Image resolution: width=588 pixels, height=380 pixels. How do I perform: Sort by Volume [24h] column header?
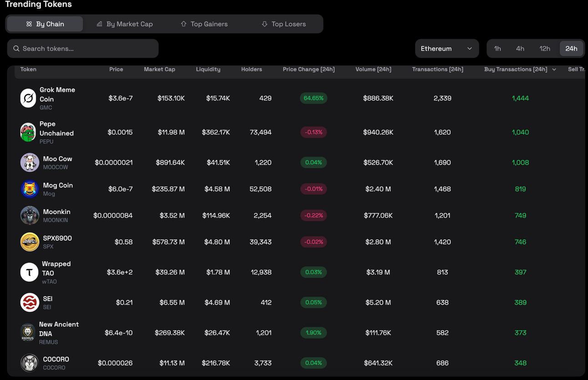(373, 70)
